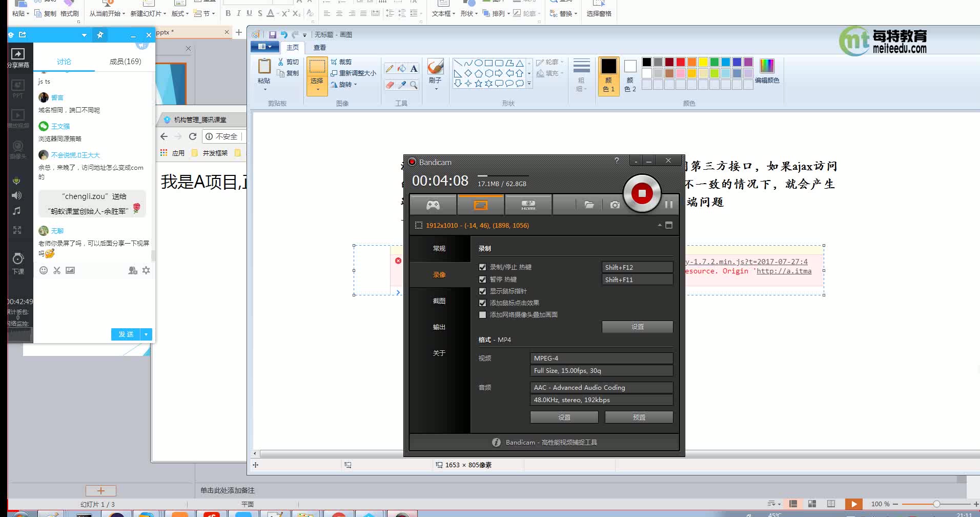Viewport: 980px width, 517px height.
Task: Click the PowerPoint zoom slider
Action: point(936,504)
